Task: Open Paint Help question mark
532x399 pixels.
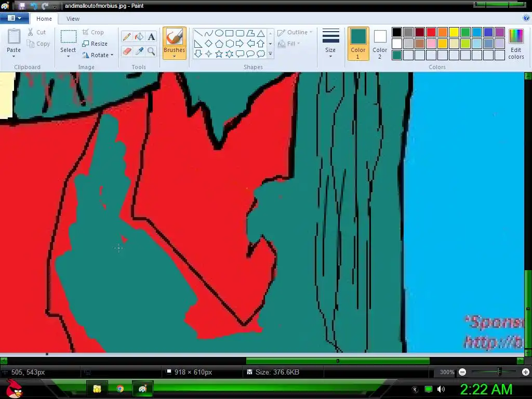Action: point(526,18)
